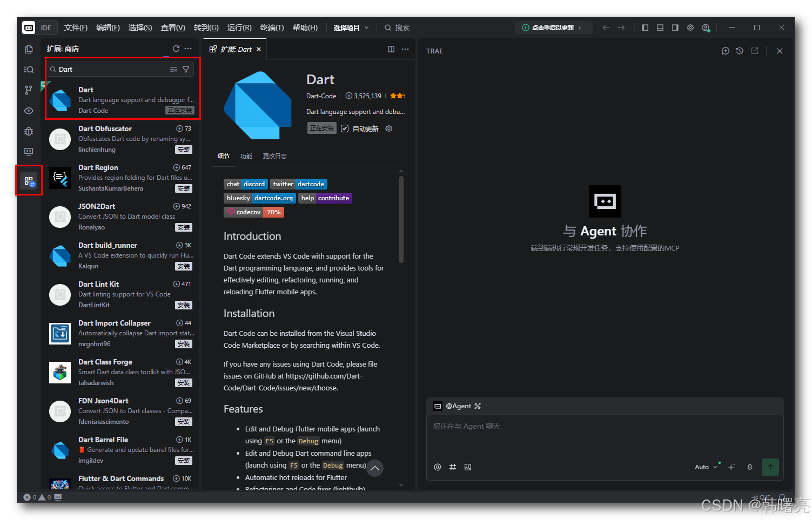Select the Dart Barrel File extension
Viewport: 812px width, 520px height.
121,450
